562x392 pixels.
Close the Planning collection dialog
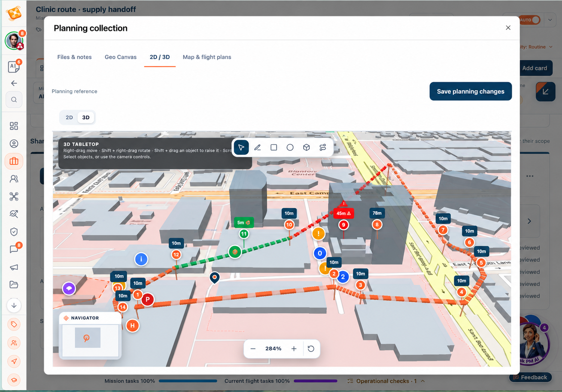tap(508, 28)
